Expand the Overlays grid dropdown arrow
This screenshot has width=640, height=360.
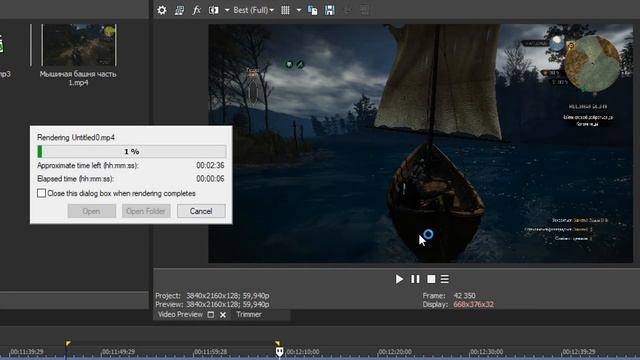(x=299, y=10)
